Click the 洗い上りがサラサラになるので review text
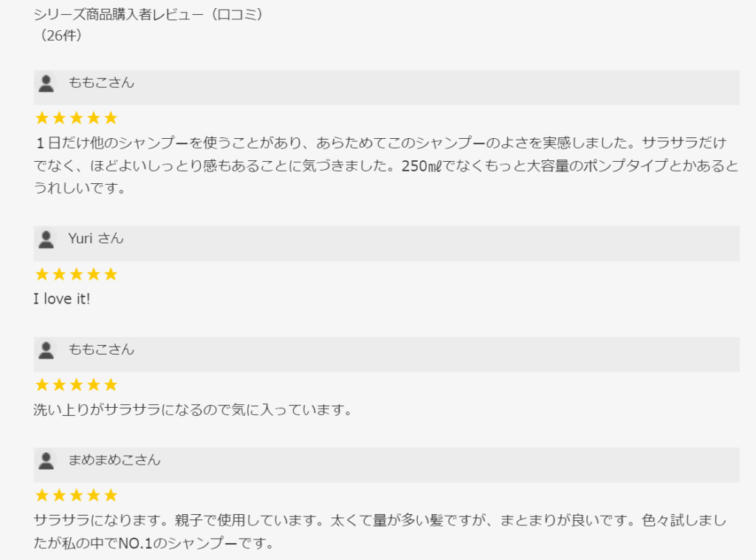The image size is (756, 560). (x=192, y=409)
